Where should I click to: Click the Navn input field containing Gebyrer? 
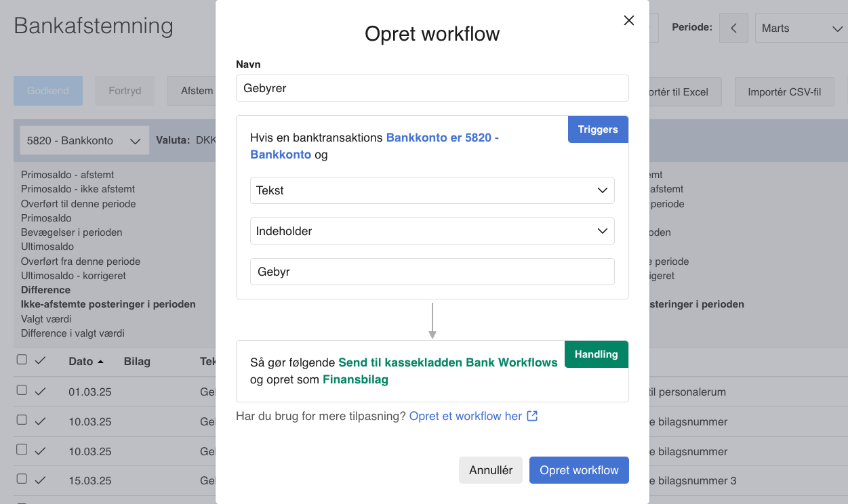432,88
